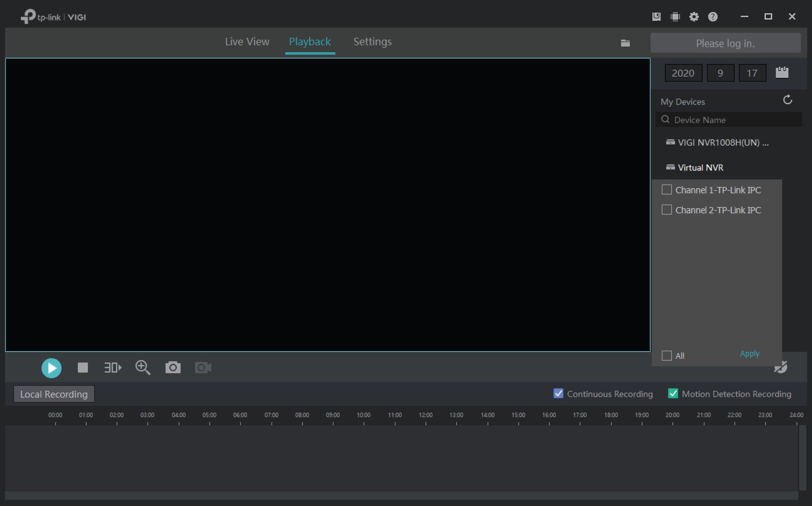Switch to the Live View tab

click(x=247, y=42)
